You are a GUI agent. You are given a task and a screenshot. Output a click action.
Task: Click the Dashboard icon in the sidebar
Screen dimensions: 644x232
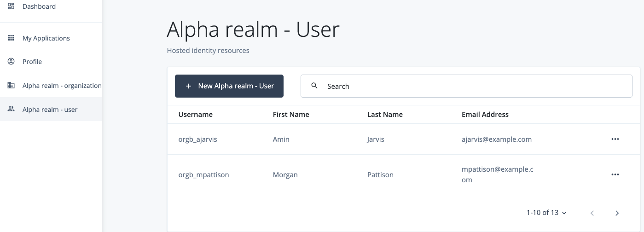[x=12, y=6]
